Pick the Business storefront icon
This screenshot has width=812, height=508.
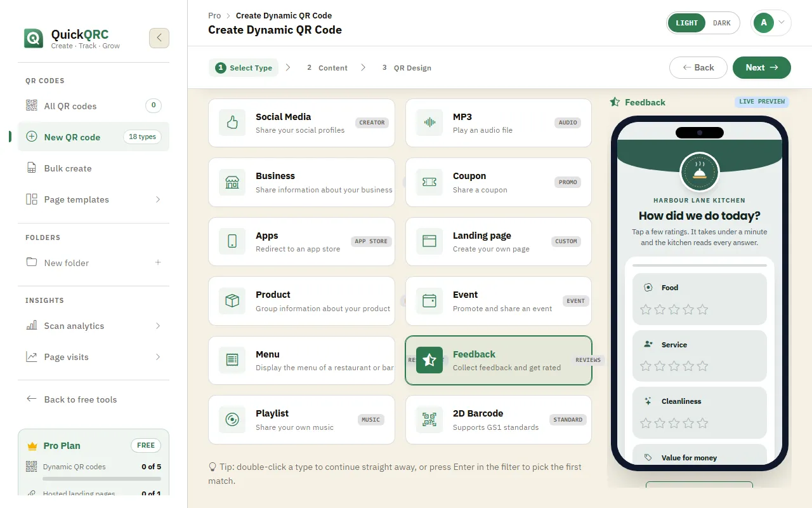pyautogui.click(x=232, y=182)
